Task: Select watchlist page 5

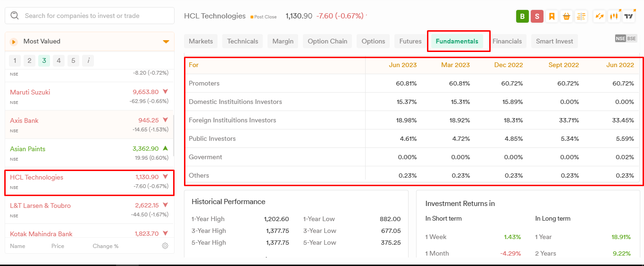Action: click(x=73, y=60)
